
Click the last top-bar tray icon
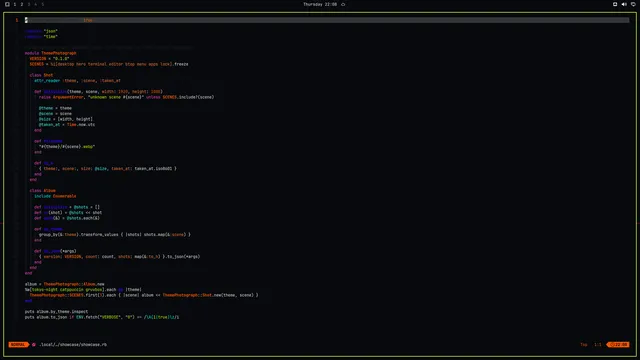(x=633, y=4)
